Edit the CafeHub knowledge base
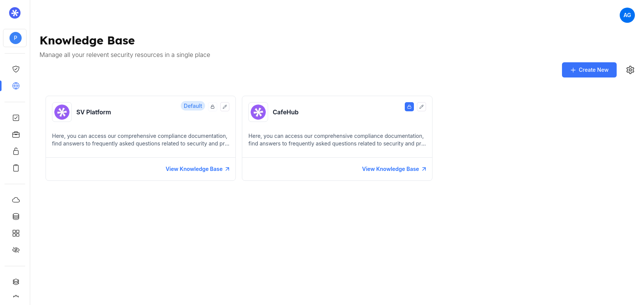644x305 pixels. pos(421,107)
